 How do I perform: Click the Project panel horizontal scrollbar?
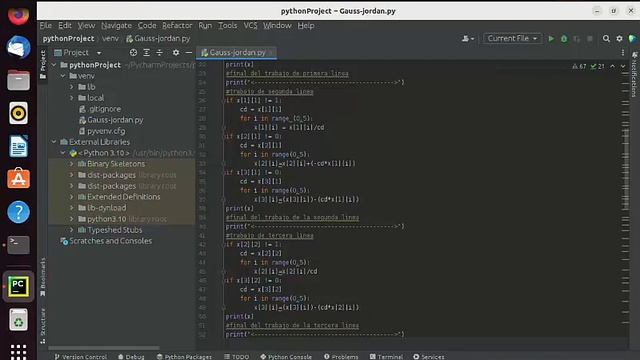point(104,348)
